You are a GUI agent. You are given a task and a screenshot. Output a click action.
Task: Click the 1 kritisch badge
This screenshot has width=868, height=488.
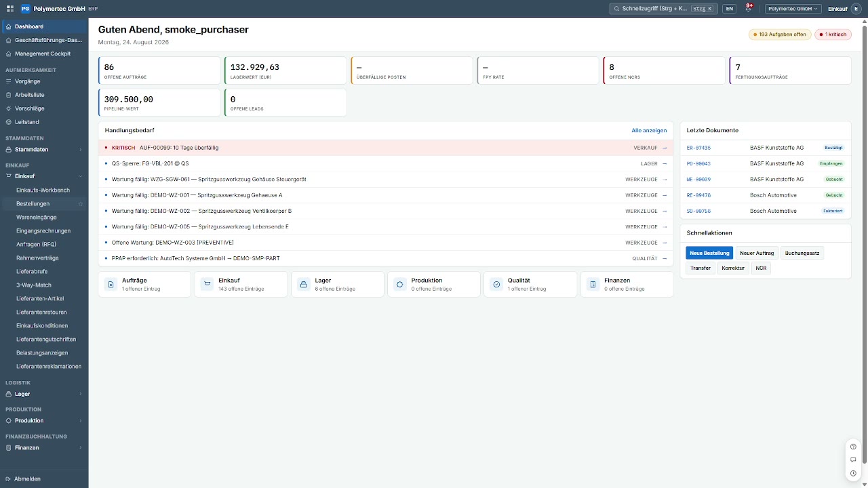coord(833,34)
